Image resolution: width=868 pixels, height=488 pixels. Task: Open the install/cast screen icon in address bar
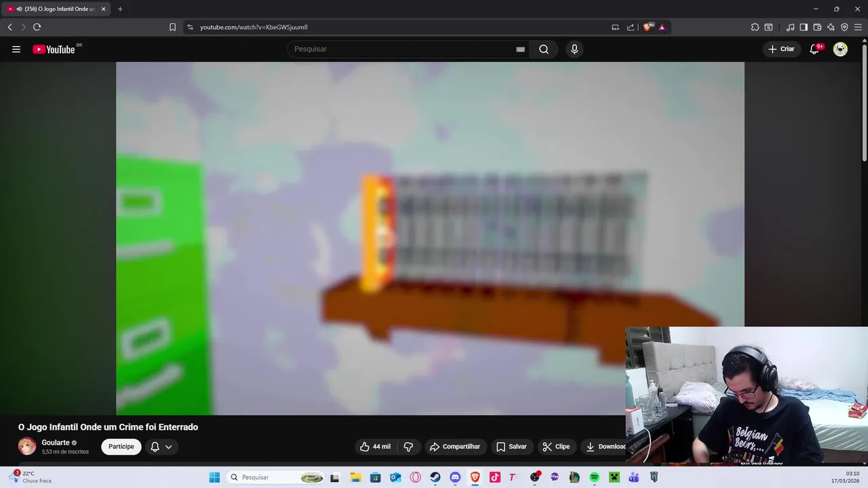click(615, 27)
